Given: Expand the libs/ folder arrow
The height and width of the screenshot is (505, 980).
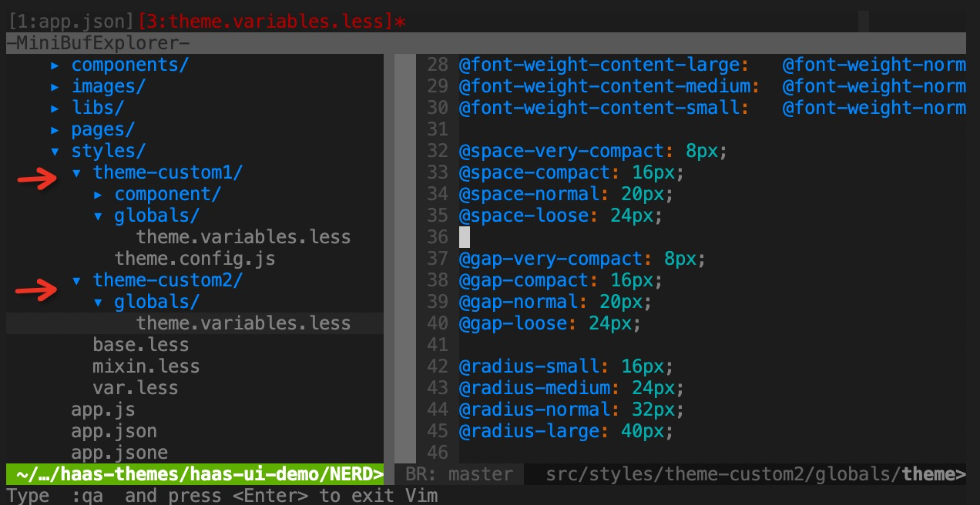Looking at the screenshot, I should 55,109.
